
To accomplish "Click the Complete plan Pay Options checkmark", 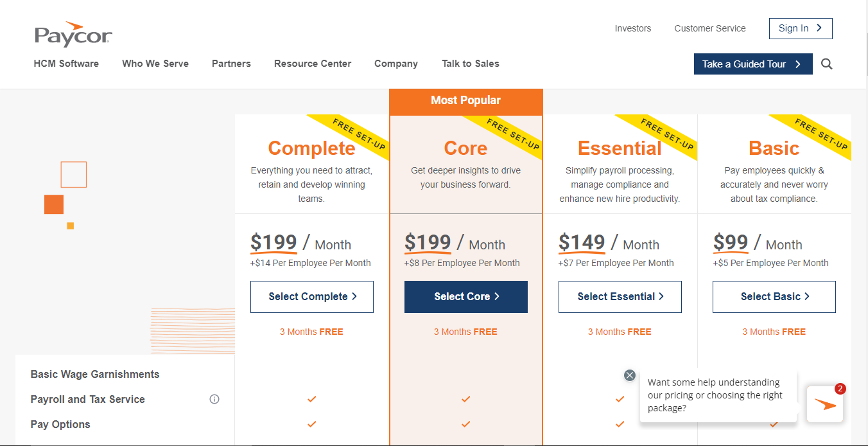I will (x=311, y=424).
